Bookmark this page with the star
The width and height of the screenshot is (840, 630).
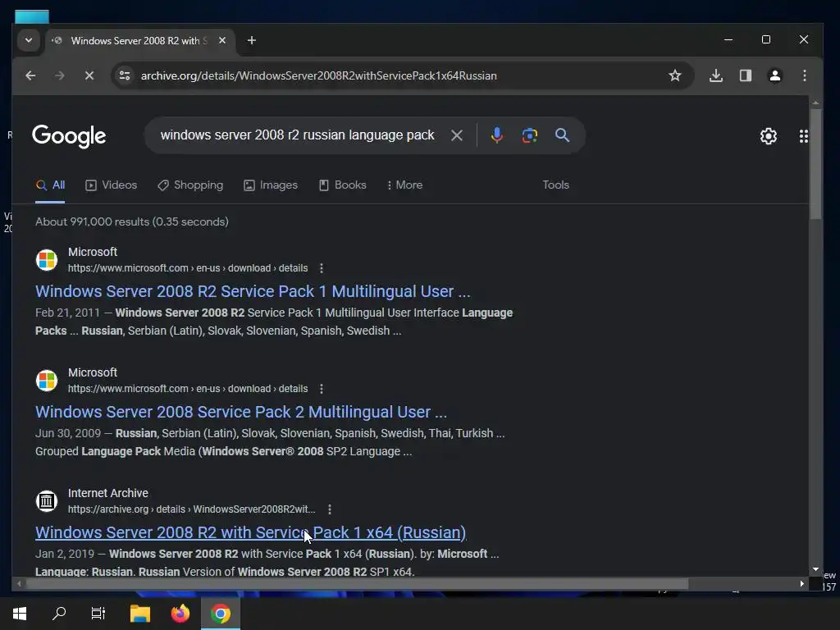(x=675, y=75)
